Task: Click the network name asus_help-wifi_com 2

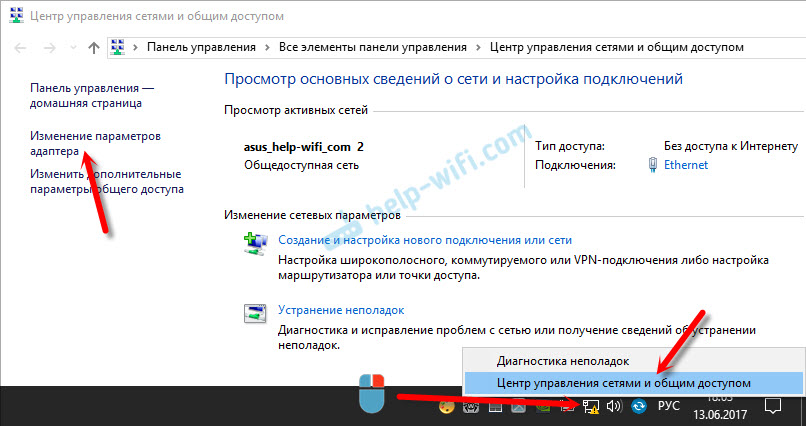Action: point(303,147)
